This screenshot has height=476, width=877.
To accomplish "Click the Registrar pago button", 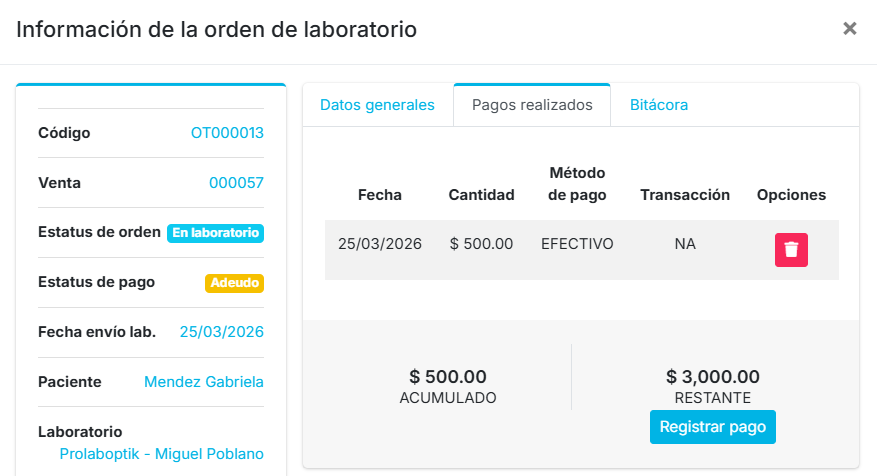I will 713,427.
